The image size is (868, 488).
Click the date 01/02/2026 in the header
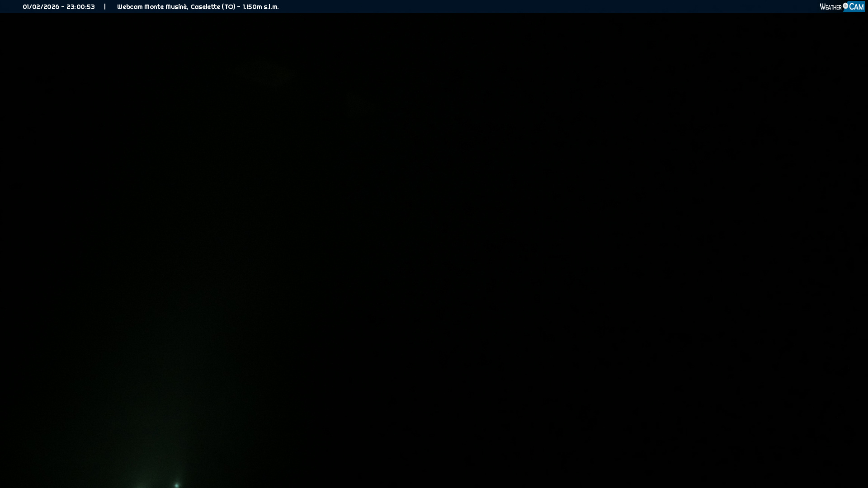pyautogui.click(x=41, y=7)
